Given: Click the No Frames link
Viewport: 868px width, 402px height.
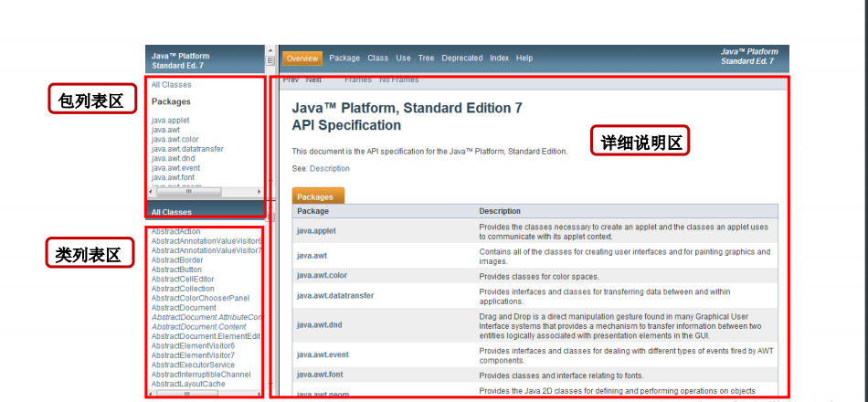Looking at the screenshot, I should pos(399,79).
